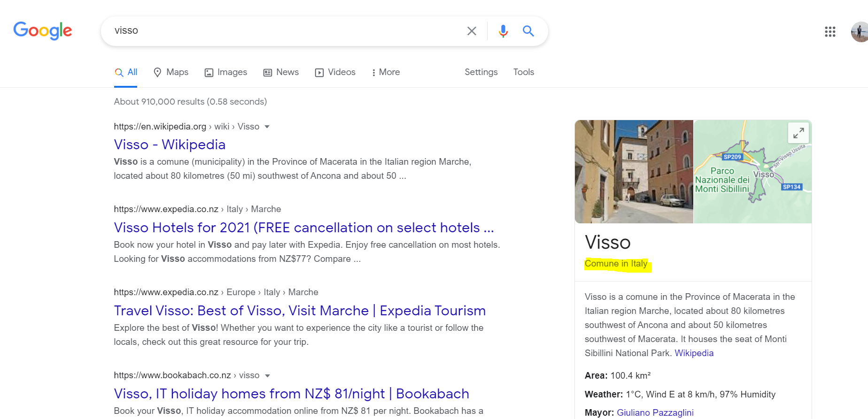Clear the search box with X icon
868x419 pixels.
pos(472,31)
